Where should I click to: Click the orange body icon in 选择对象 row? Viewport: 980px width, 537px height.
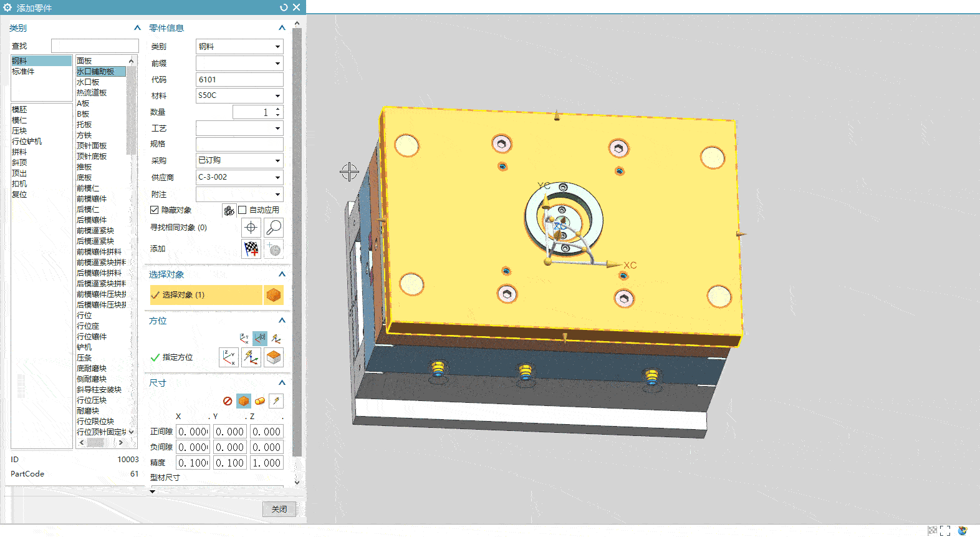pos(273,295)
